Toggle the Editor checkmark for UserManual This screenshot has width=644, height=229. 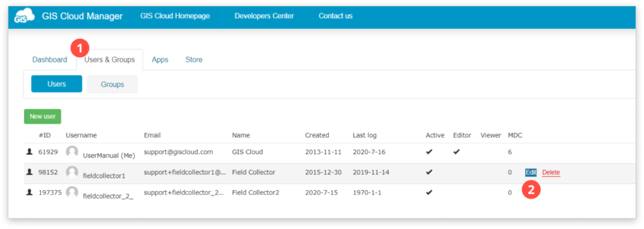click(x=457, y=152)
